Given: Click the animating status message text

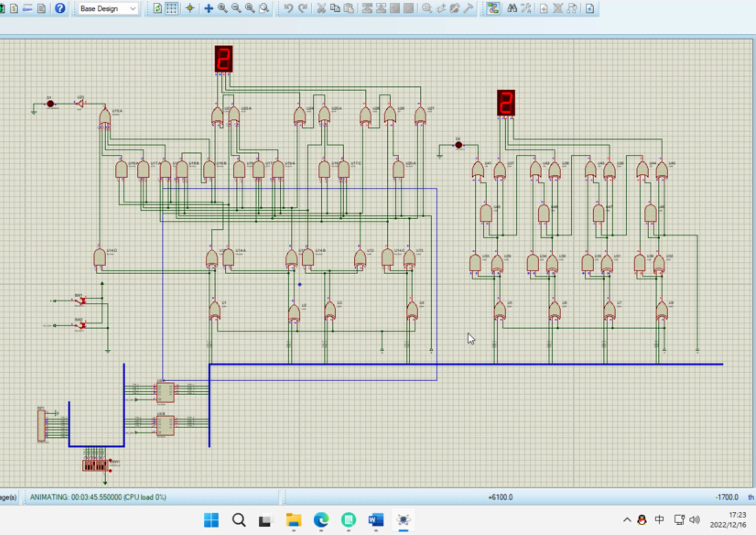Looking at the screenshot, I should point(98,497).
